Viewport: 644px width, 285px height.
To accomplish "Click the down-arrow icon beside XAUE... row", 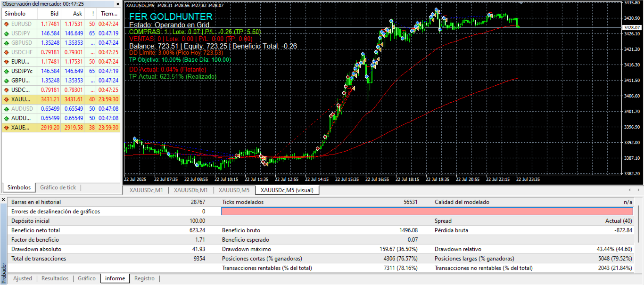I will 7,128.
